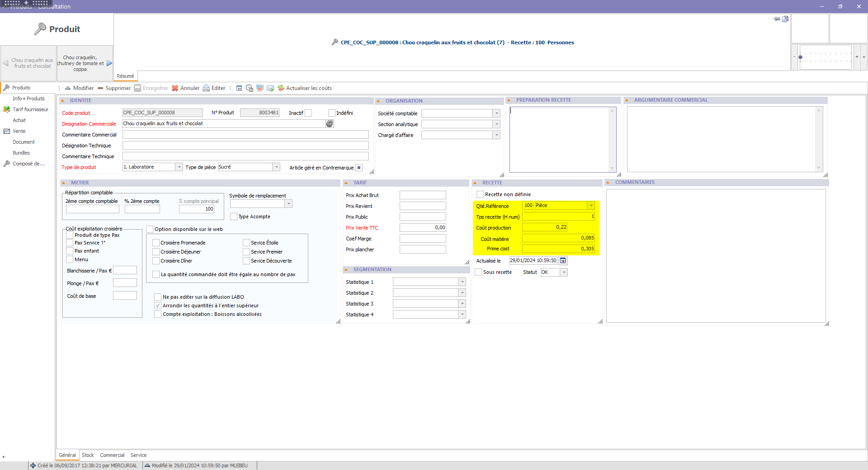
Task: Click the printer icon for Editer
Action: [x=206, y=88]
